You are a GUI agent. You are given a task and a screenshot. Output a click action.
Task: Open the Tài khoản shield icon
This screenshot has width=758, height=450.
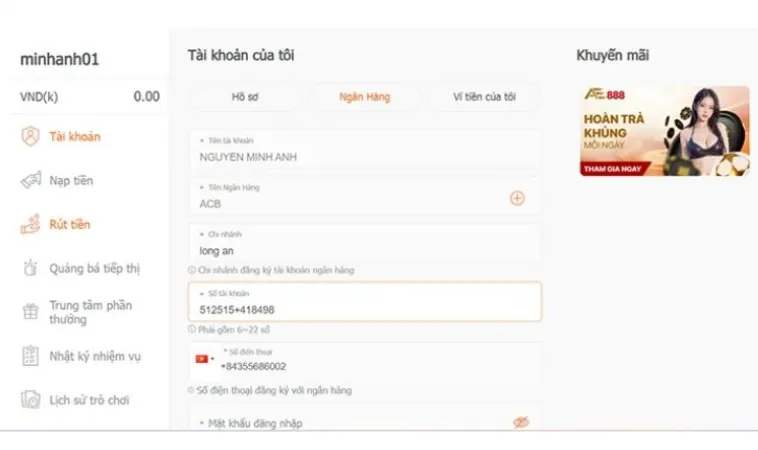click(x=30, y=136)
